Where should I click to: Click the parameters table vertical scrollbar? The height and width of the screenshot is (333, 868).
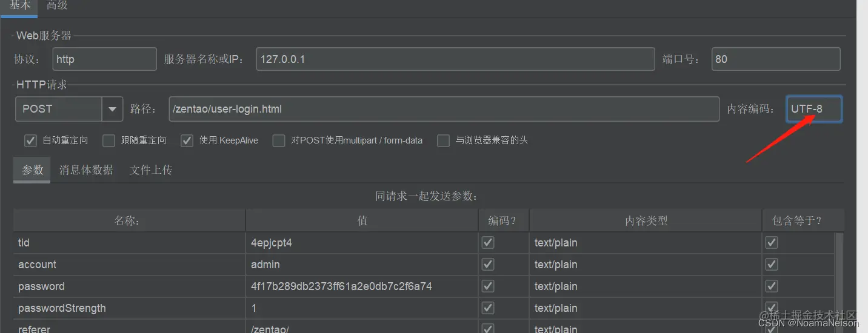click(840, 282)
